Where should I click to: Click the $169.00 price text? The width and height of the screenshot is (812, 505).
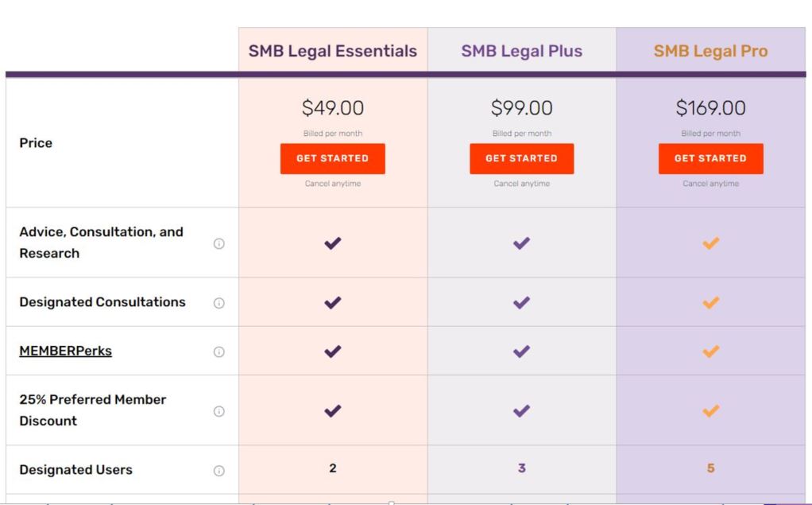click(x=710, y=107)
